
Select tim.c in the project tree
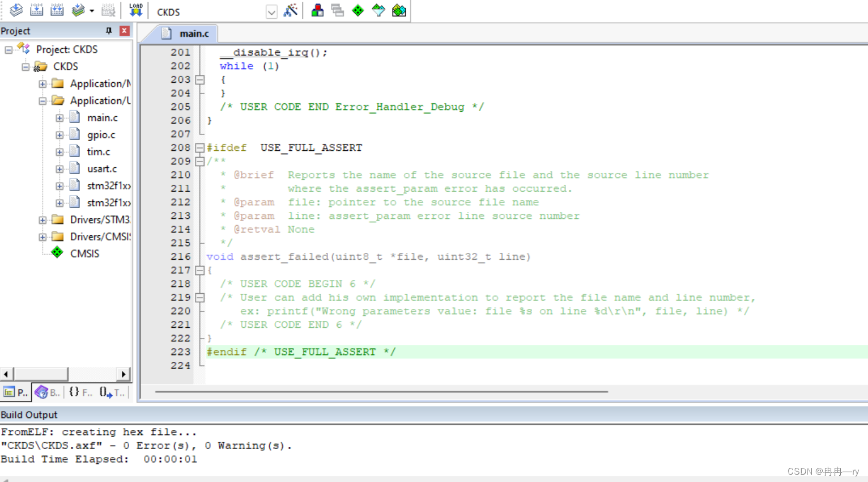point(99,151)
